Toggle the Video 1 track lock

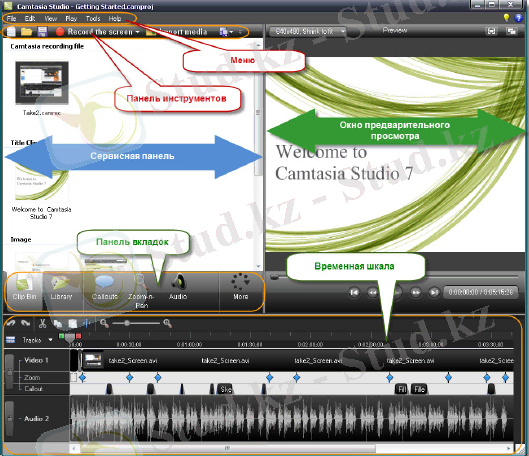pyautogui.click(x=10, y=371)
